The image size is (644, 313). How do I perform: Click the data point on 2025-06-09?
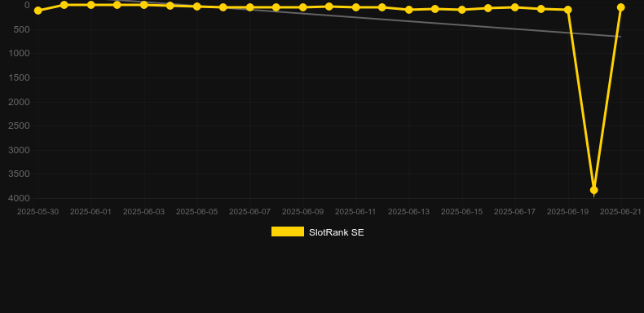click(303, 7)
